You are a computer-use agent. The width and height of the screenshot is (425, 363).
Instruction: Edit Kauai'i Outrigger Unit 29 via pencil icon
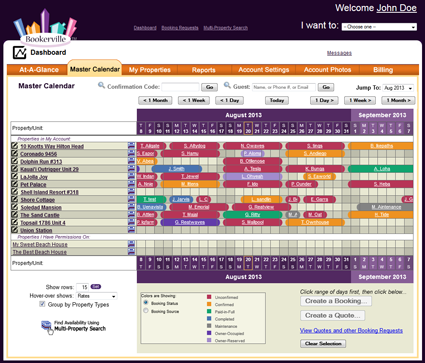tap(14, 169)
